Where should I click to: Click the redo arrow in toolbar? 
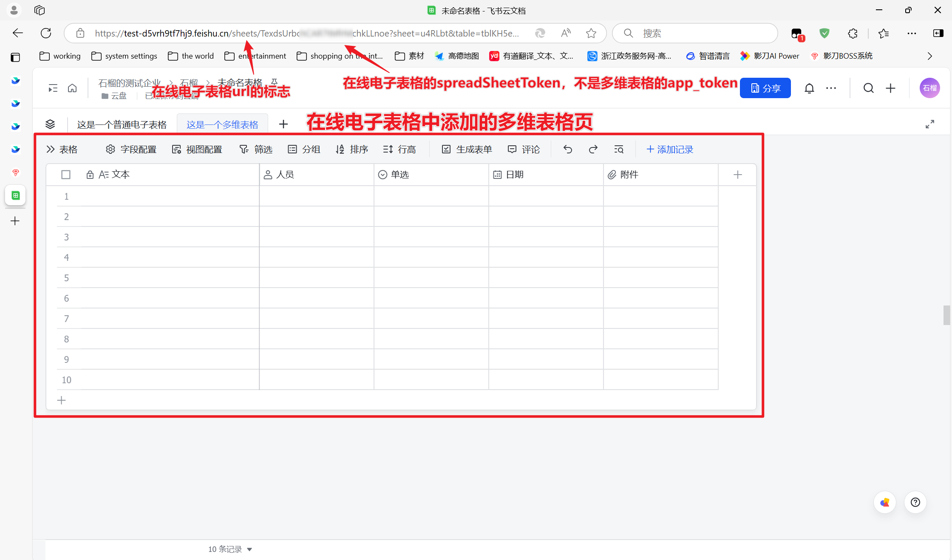(593, 149)
